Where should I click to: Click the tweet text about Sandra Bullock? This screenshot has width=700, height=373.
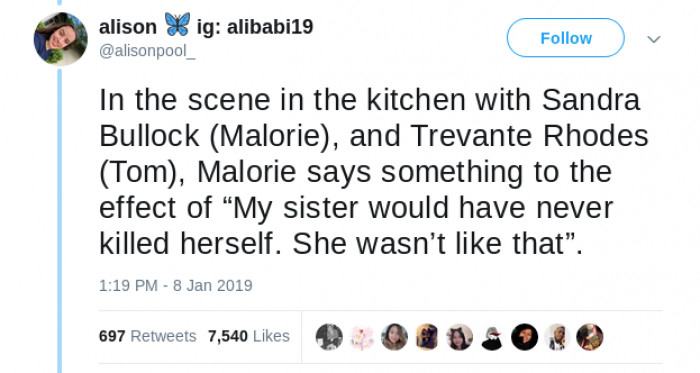[x=374, y=171]
